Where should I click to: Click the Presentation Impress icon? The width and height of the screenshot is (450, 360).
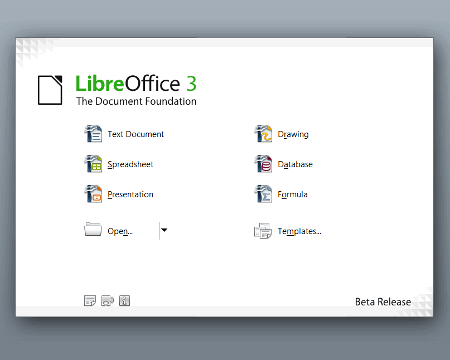pyautogui.click(x=93, y=194)
